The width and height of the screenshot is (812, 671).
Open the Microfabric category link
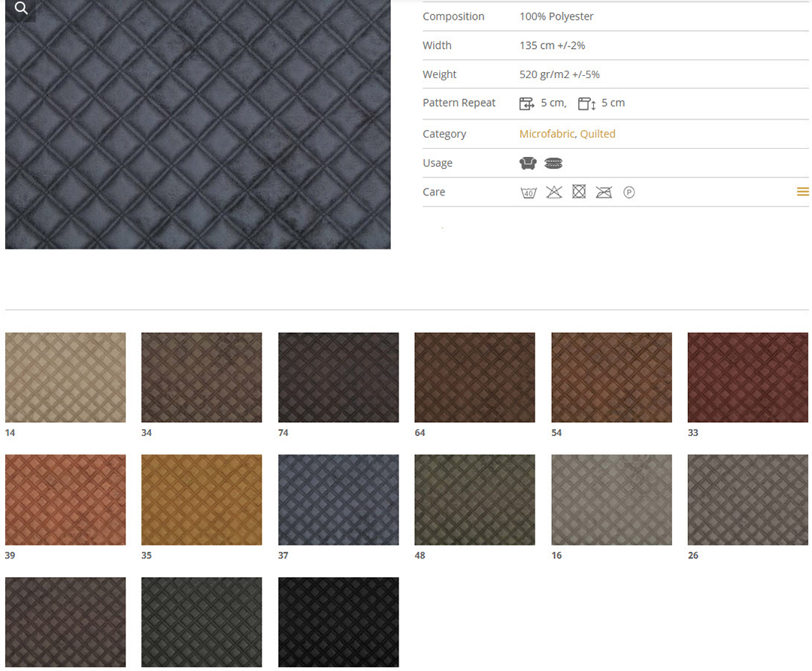(x=547, y=134)
